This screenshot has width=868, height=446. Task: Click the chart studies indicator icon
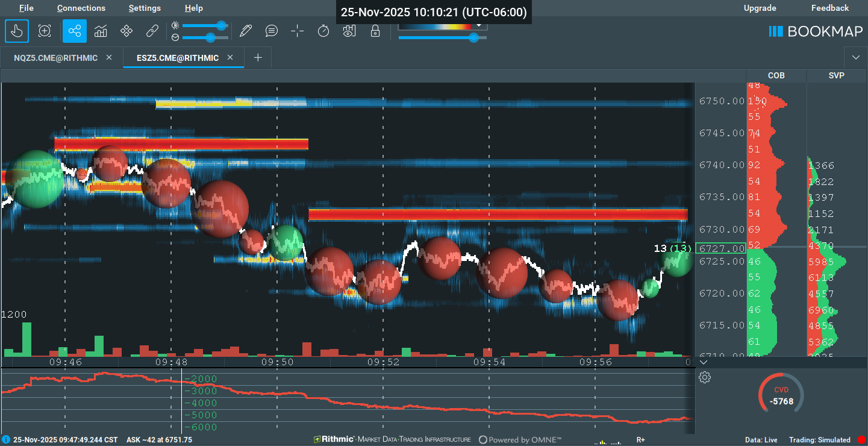[101, 31]
